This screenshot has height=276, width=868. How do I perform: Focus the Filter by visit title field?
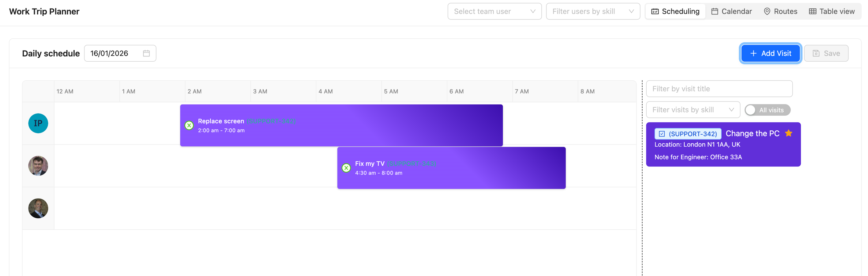(x=719, y=89)
